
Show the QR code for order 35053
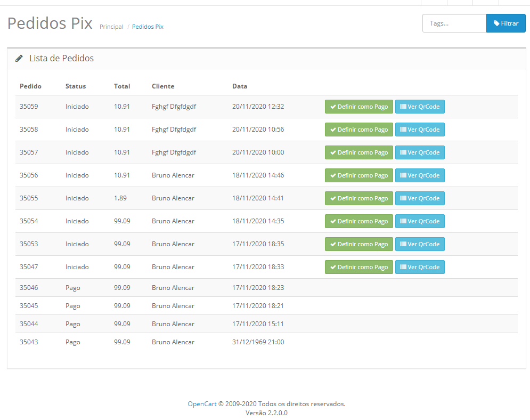coord(419,244)
